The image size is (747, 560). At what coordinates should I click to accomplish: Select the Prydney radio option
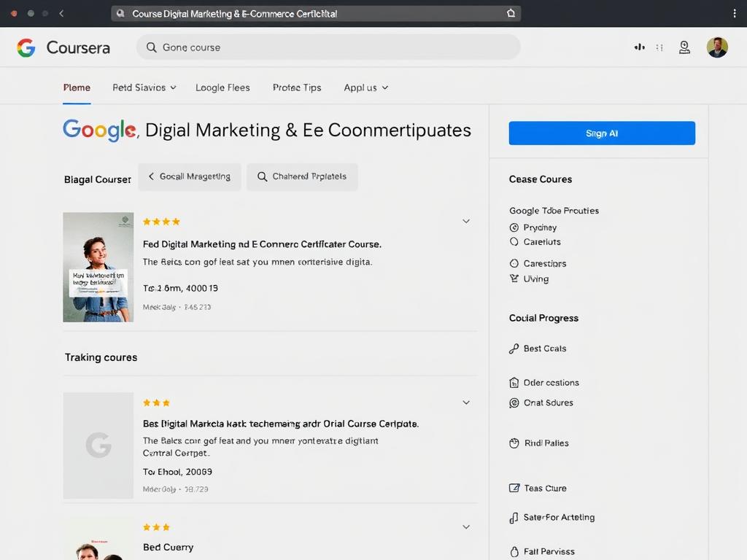[x=514, y=227]
